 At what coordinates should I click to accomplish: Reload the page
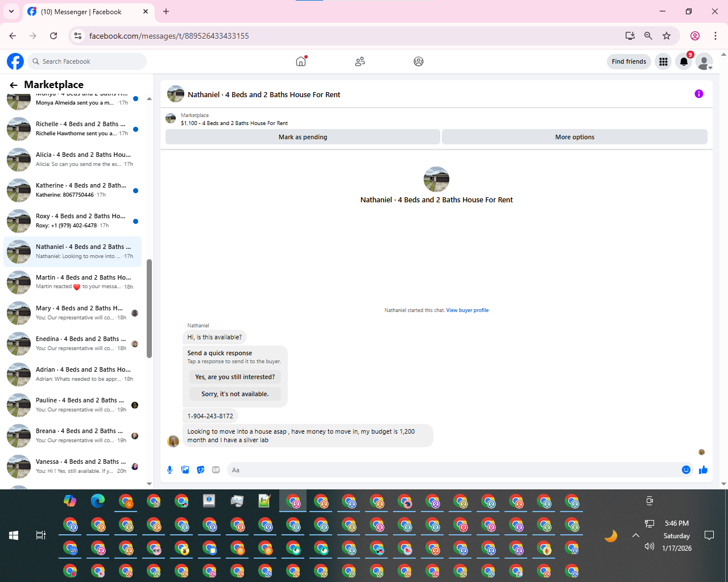pos(53,36)
